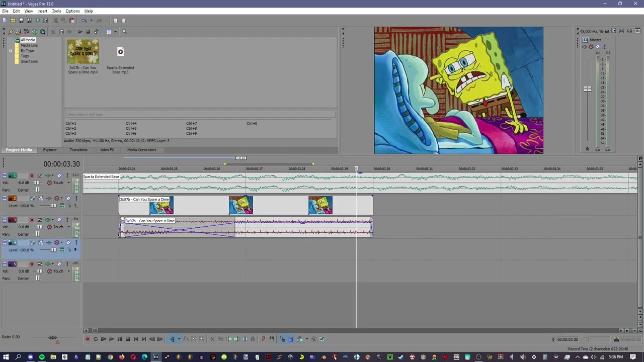The image size is (644, 362).
Task: Cut selection using the scissors icon
Action: tap(56, 21)
